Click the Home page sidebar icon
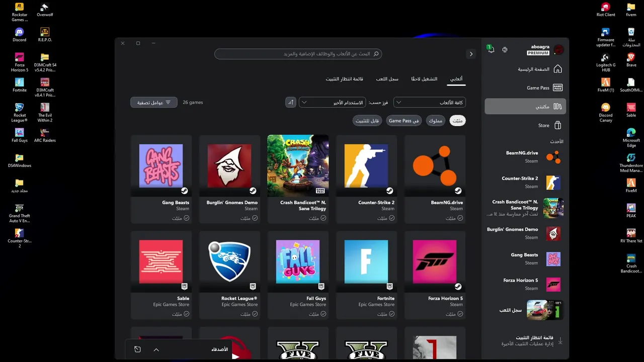 click(557, 69)
